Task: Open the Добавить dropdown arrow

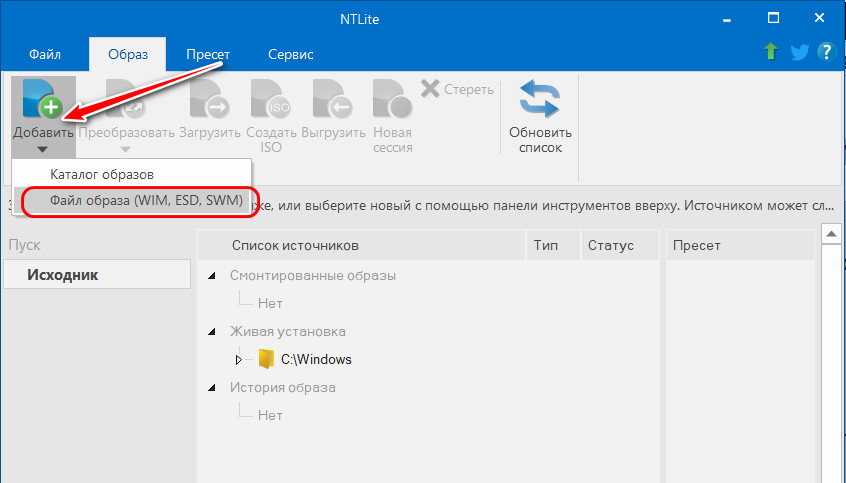Action: (43, 149)
